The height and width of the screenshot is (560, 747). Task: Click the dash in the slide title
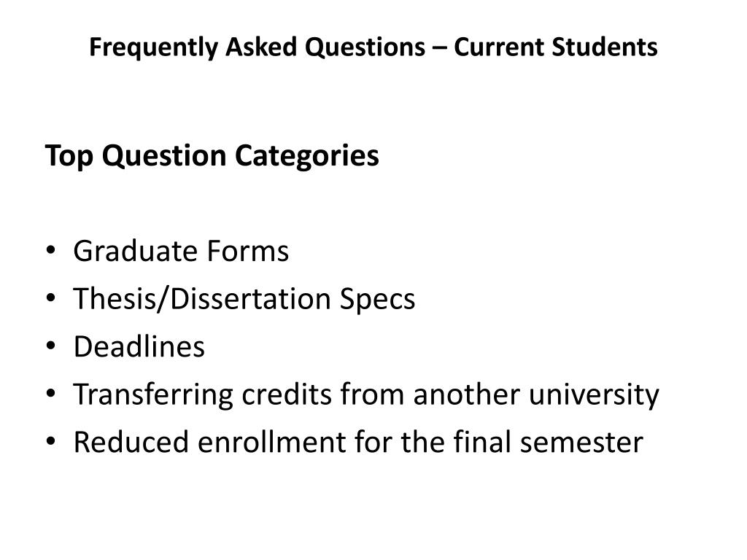point(440,49)
